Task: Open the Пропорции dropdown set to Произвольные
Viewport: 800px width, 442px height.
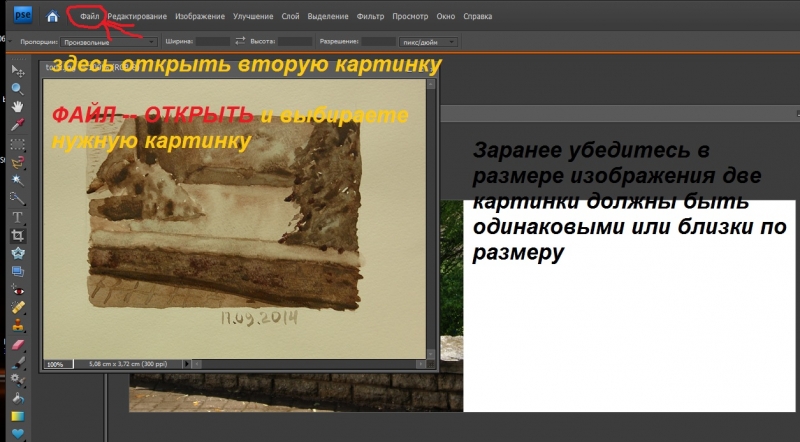Action: pos(108,42)
